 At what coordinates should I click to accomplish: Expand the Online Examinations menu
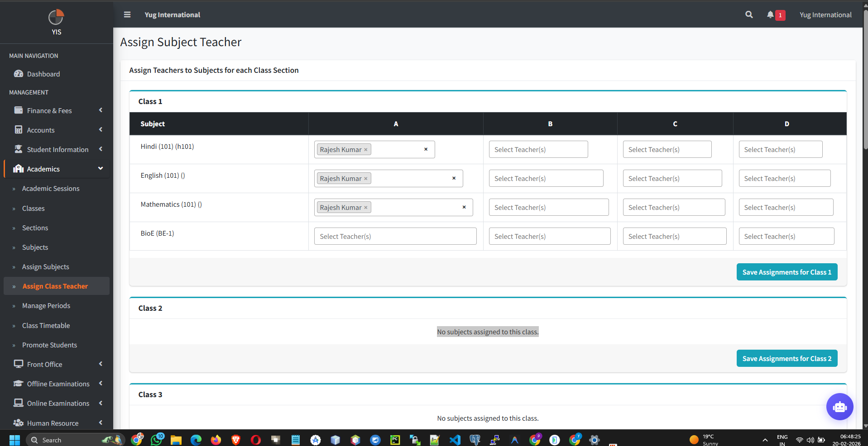pos(58,403)
